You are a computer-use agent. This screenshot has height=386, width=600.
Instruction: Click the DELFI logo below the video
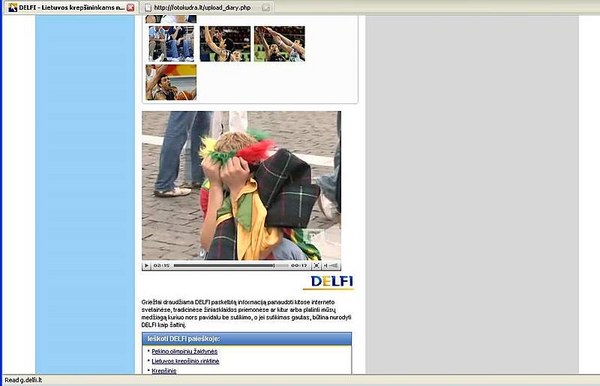329,282
